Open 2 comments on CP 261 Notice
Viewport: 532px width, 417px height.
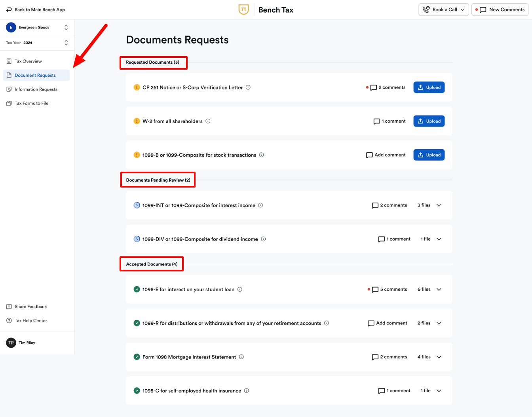coord(388,87)
